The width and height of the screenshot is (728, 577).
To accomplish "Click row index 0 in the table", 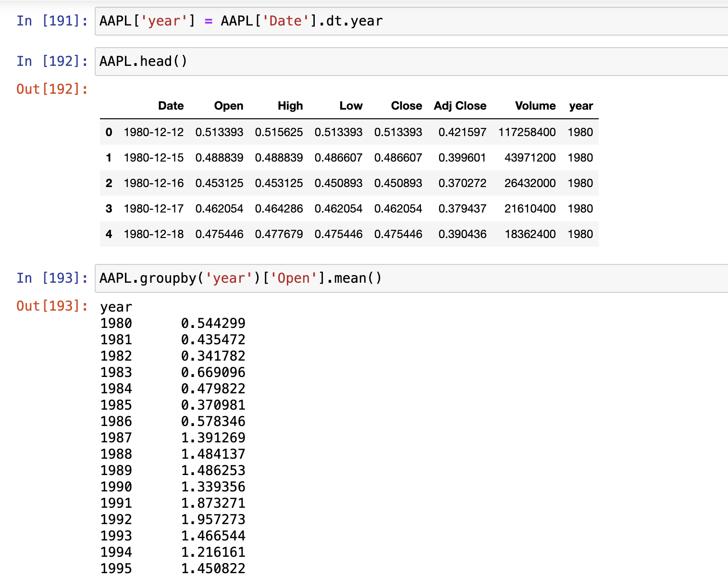I will pyautogui.click(x=109, y=132).
